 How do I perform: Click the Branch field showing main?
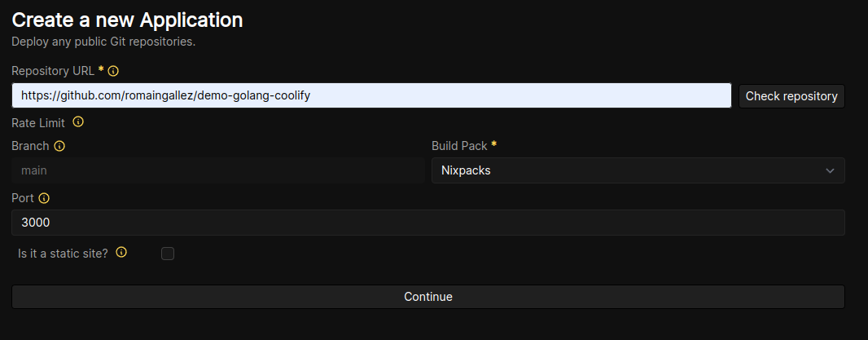click(218, 170)
